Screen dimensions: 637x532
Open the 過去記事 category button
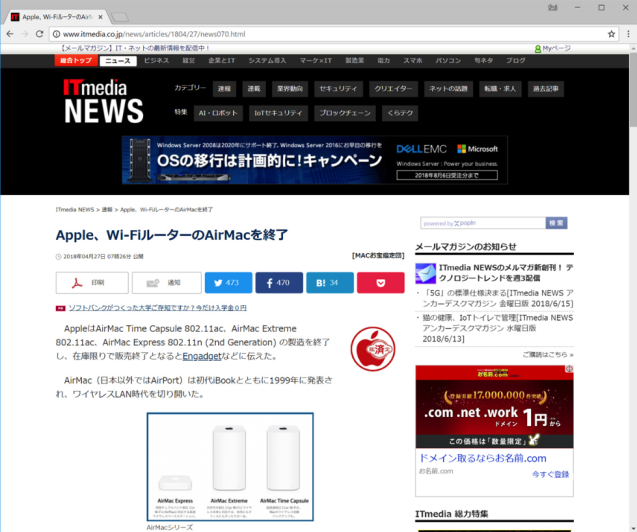[546, 89]
